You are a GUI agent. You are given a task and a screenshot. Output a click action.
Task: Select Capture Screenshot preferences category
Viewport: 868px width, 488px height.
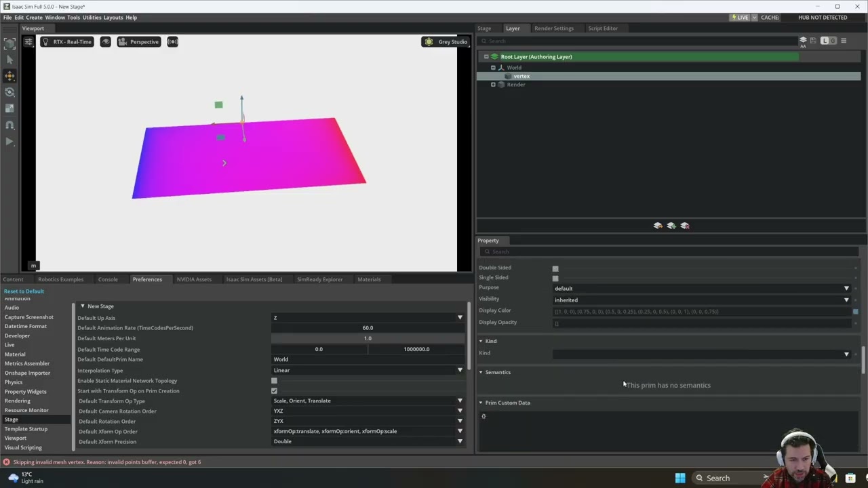(29, 317)
